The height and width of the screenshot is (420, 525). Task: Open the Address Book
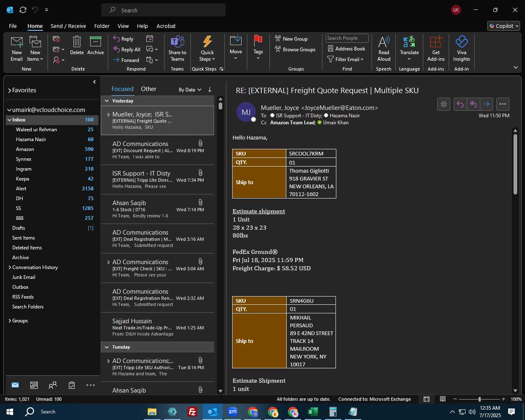pyautogui.click(x=347, y=48)
